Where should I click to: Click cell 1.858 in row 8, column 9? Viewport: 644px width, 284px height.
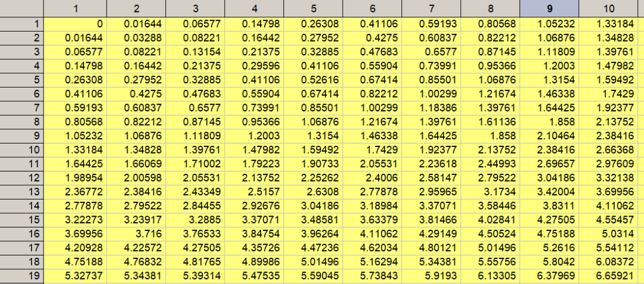pos(549,122)
